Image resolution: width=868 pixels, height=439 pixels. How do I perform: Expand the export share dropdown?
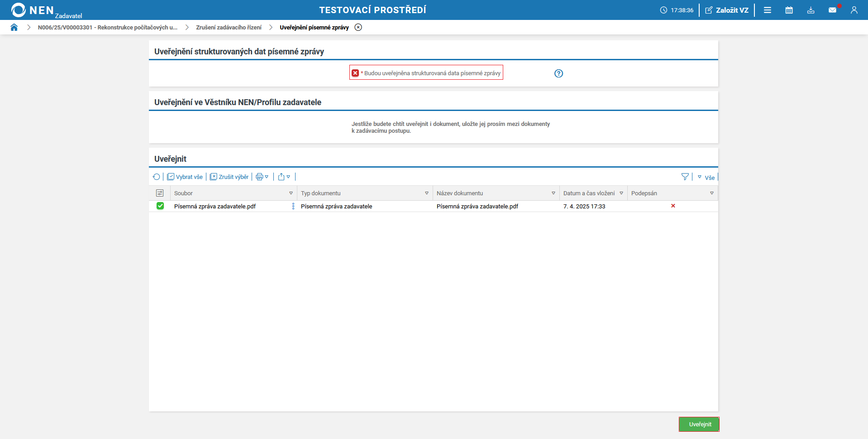pos(284,177)
